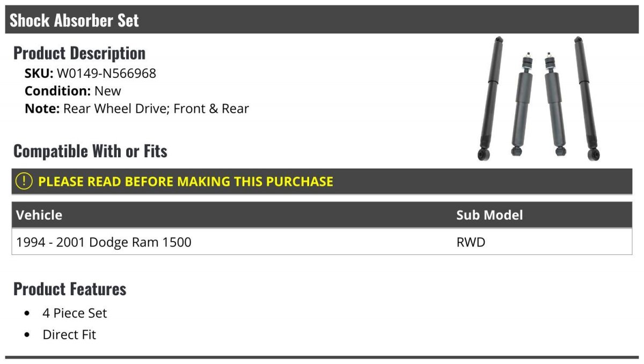Click the Condition: New line
This screenshot has width=644, height=364.
72,91
